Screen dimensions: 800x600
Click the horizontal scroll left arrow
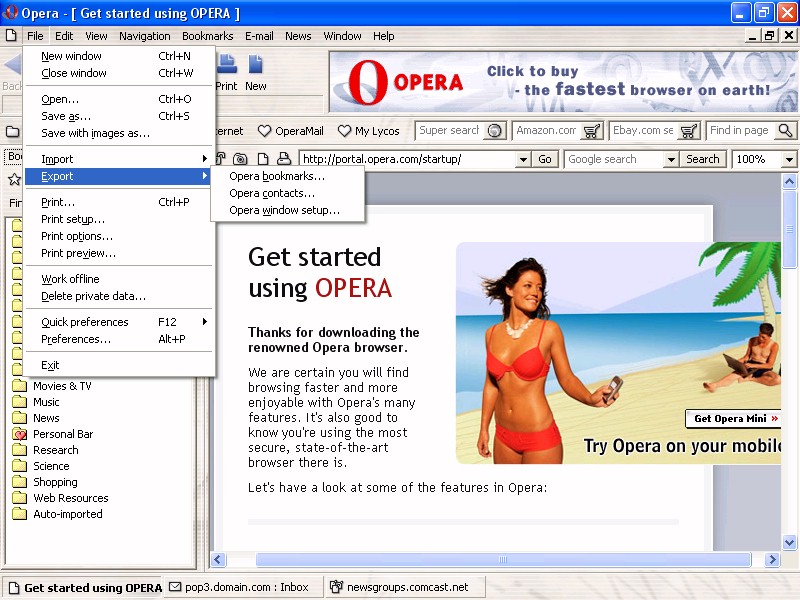218,560
